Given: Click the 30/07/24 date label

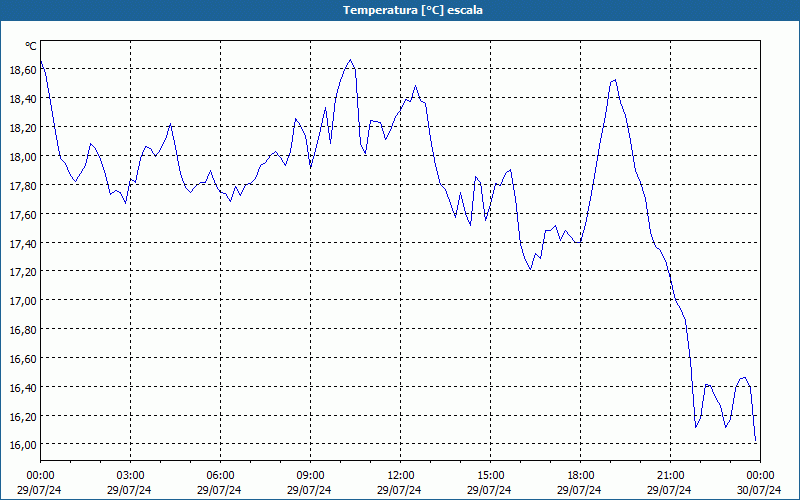Looking at the screenshot, I should 759,490.
